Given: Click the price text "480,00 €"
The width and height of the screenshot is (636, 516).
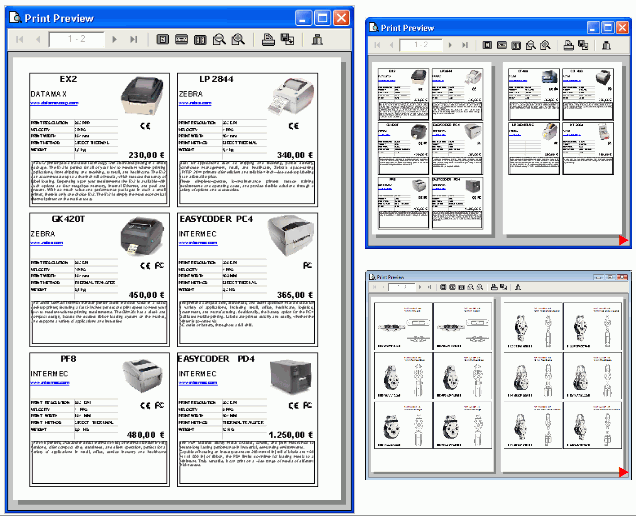Looking at the screenshot, I should 146,435.
